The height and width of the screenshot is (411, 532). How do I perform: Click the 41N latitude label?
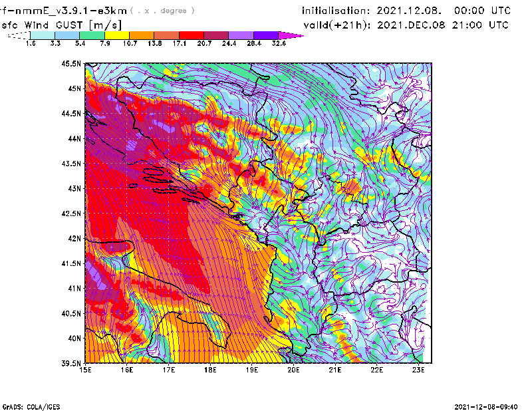click(x=74, y=289)
